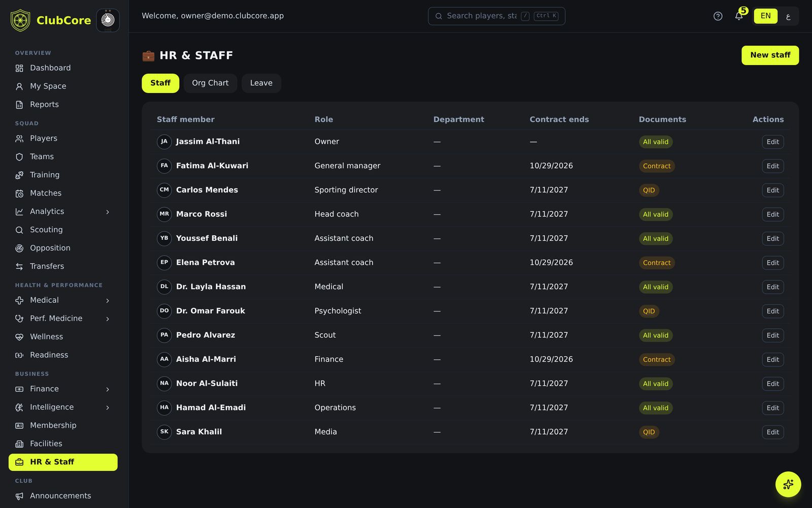The image size is (812, 508).
Task: Click the Opposition target icon
Action: pyautogui.click(x=19, y=248)
